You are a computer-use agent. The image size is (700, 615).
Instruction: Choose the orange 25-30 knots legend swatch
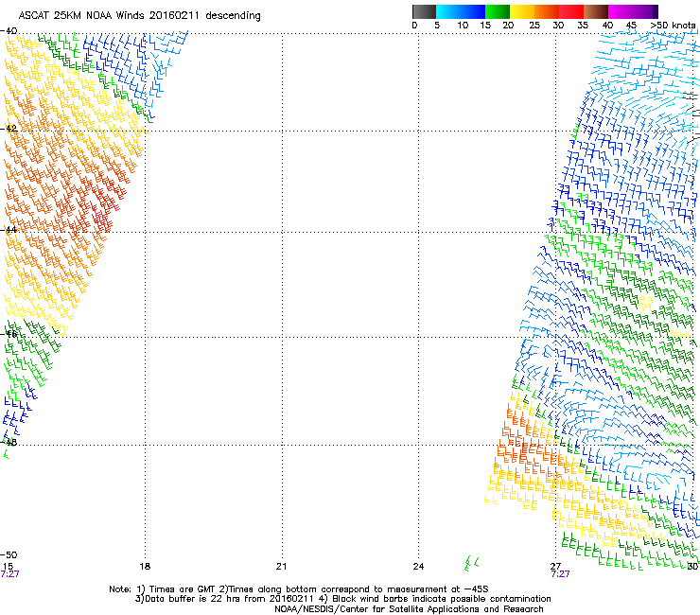pyautogui.click(x=547, y=11)
